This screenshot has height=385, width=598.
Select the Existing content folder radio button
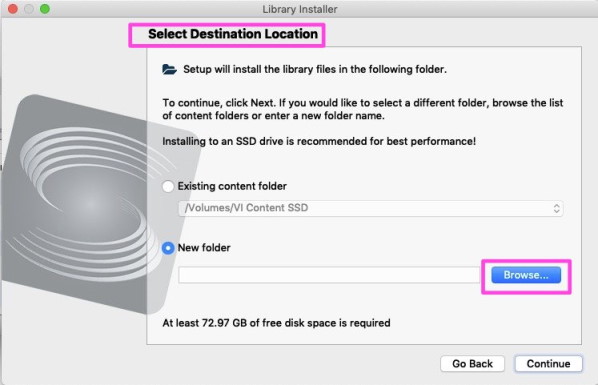tap(168, 187)
